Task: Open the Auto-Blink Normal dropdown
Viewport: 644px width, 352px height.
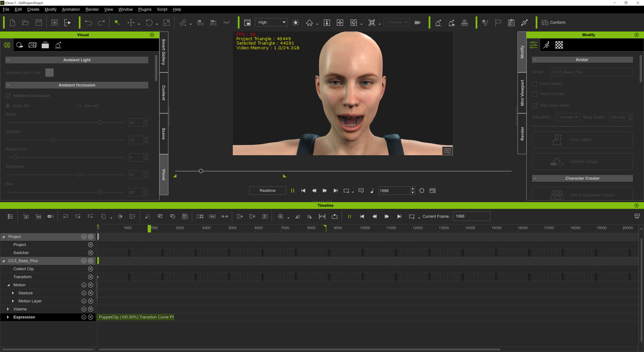Action: pyautogui.click(x=568, y=117)
